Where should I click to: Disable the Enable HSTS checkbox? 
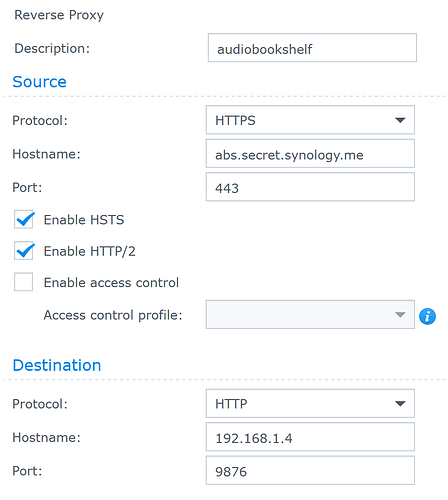point(23,220)
